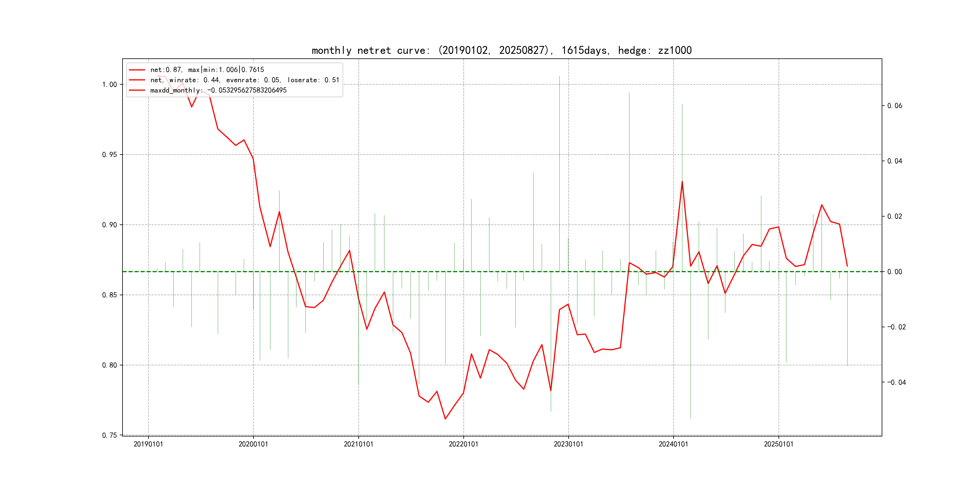Click the 20230101 x-axis tick label
The image size is (980, 490).
pos(568,444)
